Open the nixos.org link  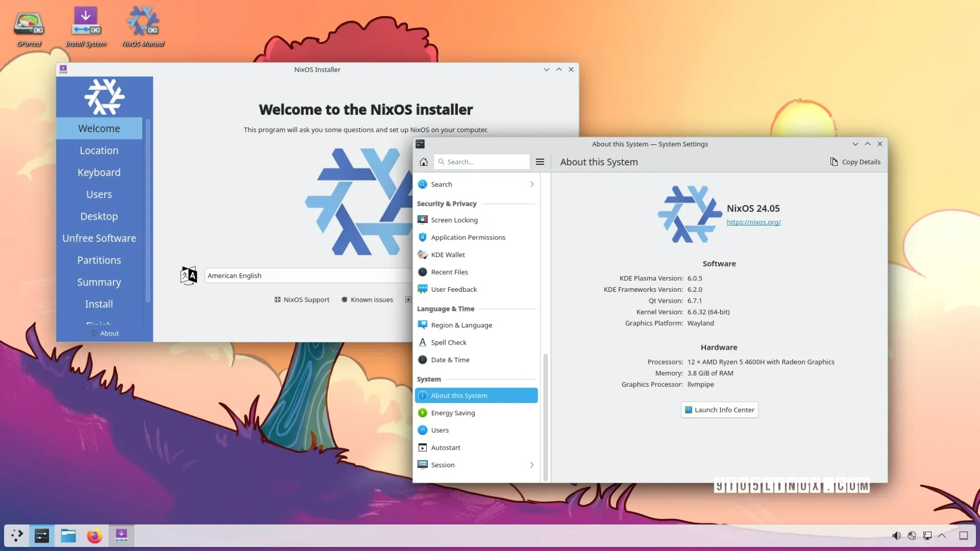tap(753, 222)
